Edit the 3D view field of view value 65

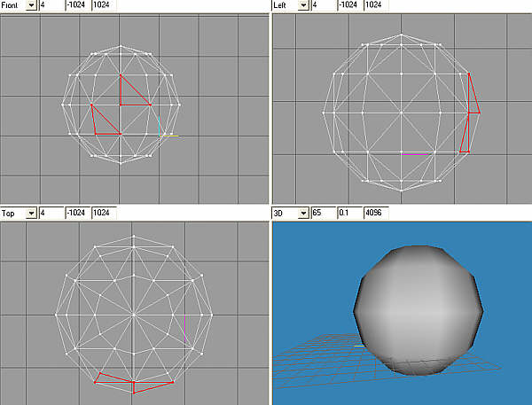coord(324,213)
